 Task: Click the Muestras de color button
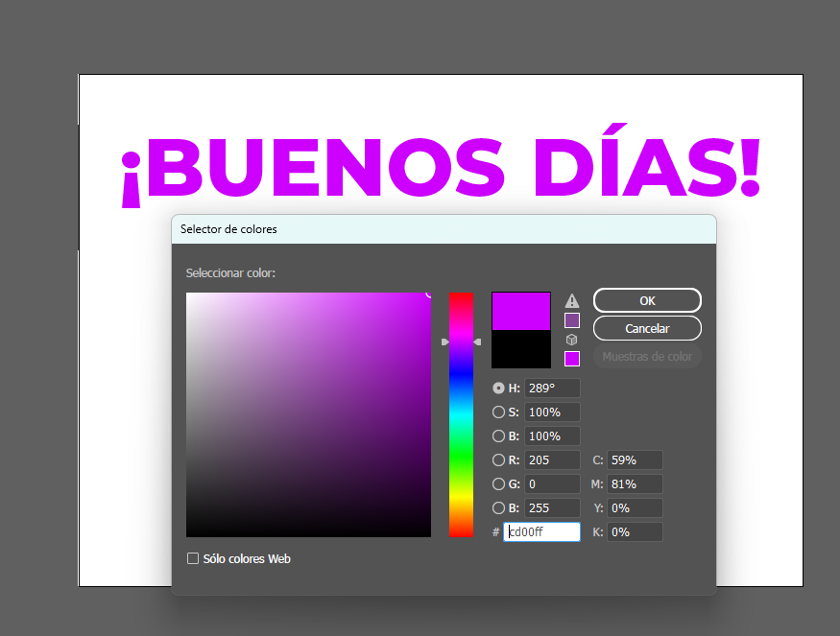click(647, 357)
